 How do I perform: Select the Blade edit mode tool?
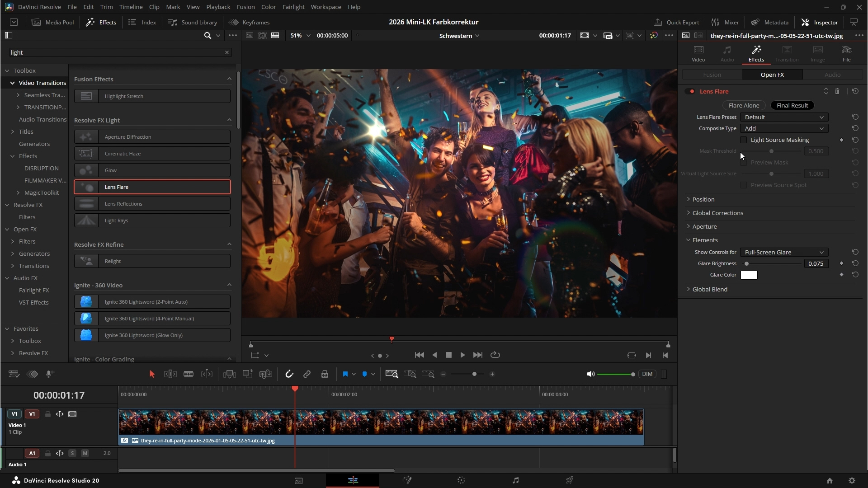point(189,374)
